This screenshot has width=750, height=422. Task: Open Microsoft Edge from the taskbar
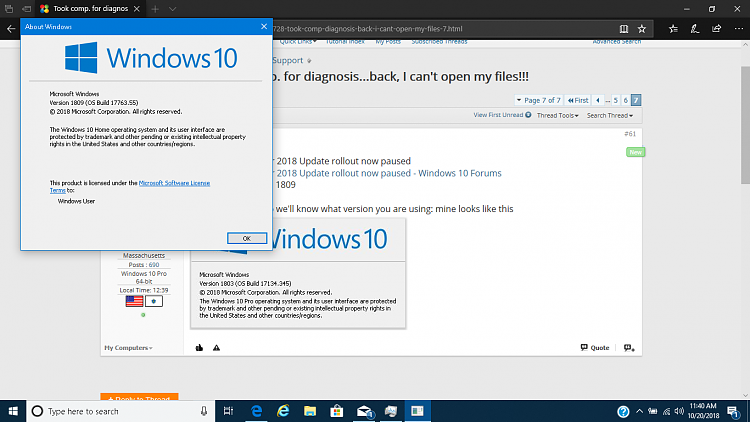256,411
